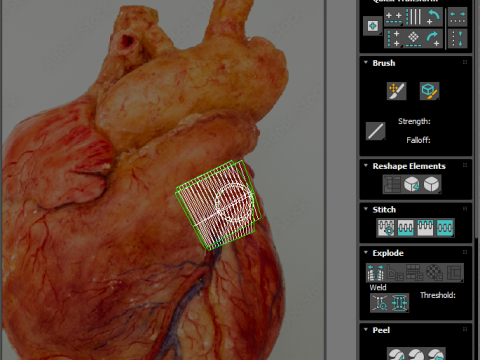The height and width of the screenshot is (360, 480).
Task: Click the Explode rollout grip handle
Action: [x=465, y=252]
